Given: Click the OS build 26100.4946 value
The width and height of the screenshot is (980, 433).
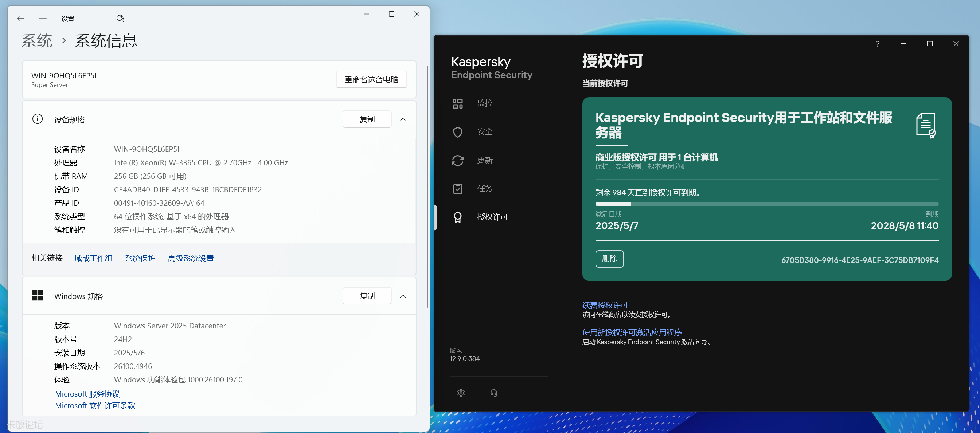Looking at the screenshot, I should (133, 366).
